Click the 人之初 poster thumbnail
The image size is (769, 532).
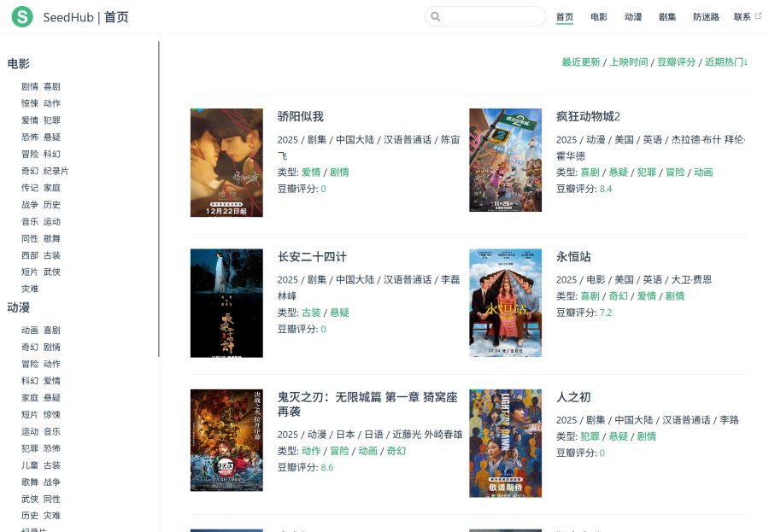coord(505,442)
